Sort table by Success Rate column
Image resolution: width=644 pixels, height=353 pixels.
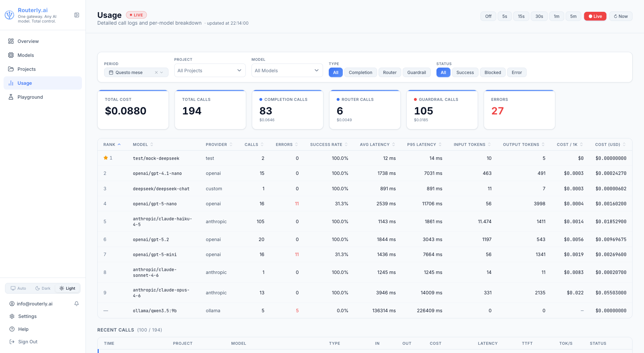(329, 144)
